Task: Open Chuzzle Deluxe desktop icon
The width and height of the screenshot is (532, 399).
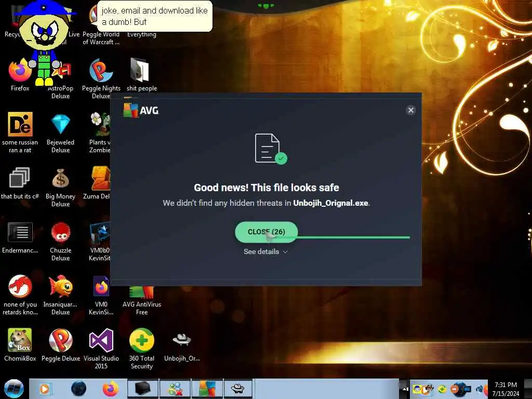Action: point(60,241)
